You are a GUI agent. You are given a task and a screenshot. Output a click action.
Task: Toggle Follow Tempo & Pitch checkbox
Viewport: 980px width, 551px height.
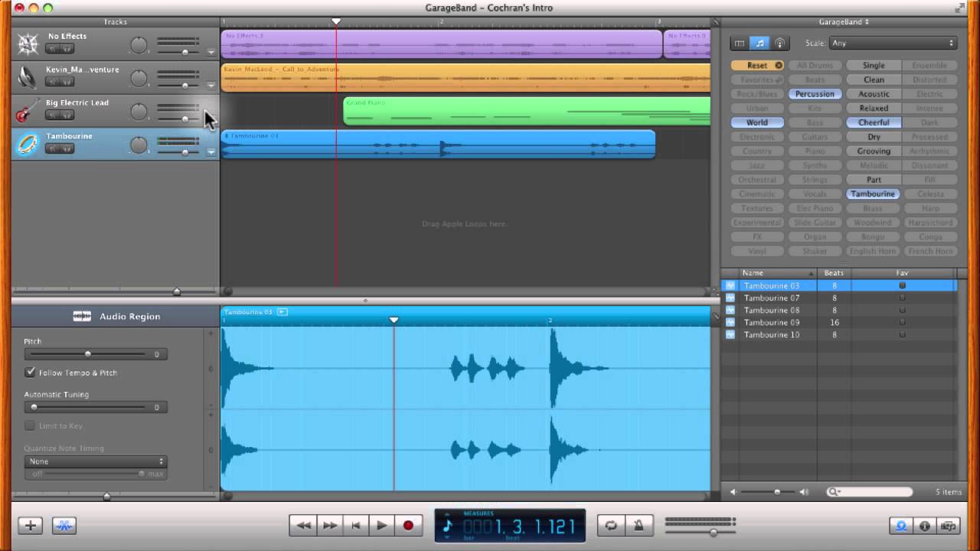(x=30, y=373)
